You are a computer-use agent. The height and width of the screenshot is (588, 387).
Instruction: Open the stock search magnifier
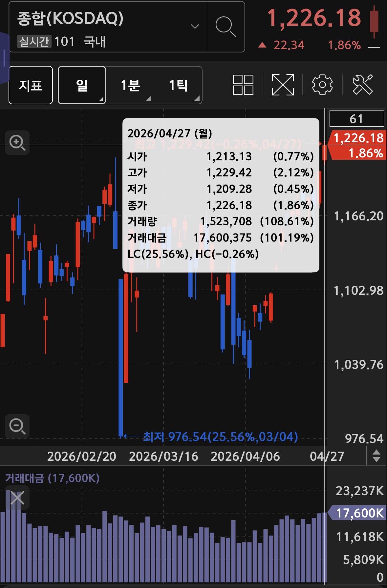226,27
